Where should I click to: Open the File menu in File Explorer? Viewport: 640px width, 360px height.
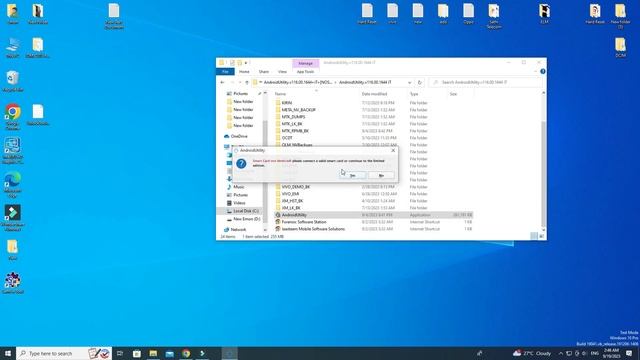(x=225, y=71)
